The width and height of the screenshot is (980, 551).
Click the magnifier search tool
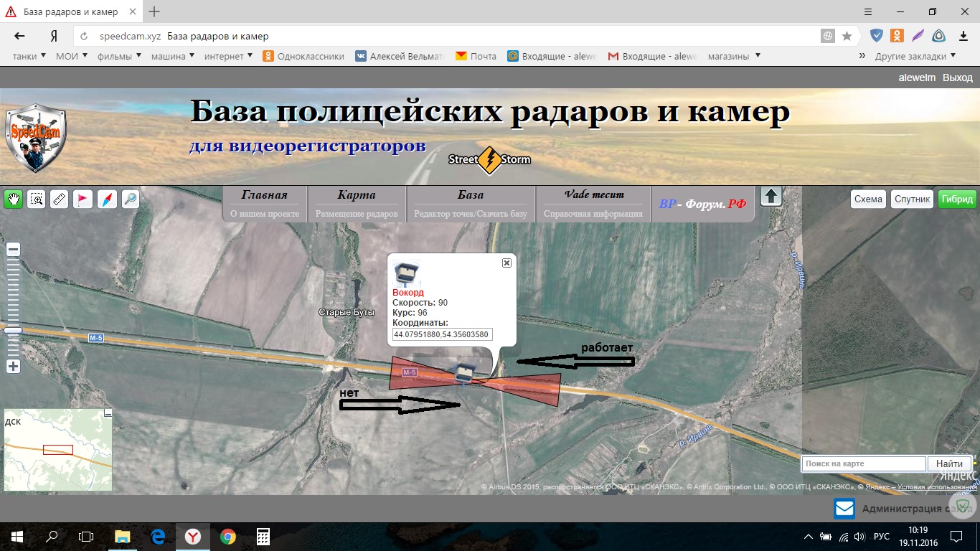coord(130,199)
